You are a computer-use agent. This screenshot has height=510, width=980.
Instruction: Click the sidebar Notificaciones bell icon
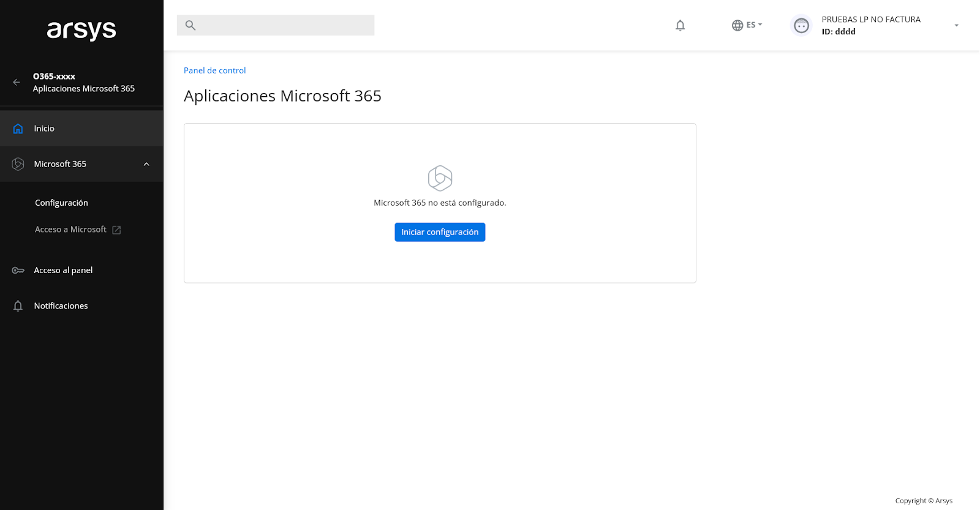click(18, 306)
